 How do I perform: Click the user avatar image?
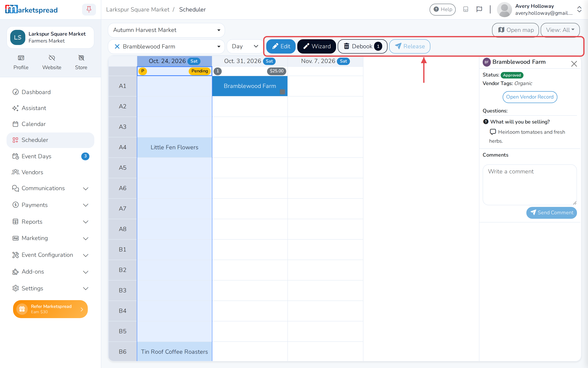point(504,9)
